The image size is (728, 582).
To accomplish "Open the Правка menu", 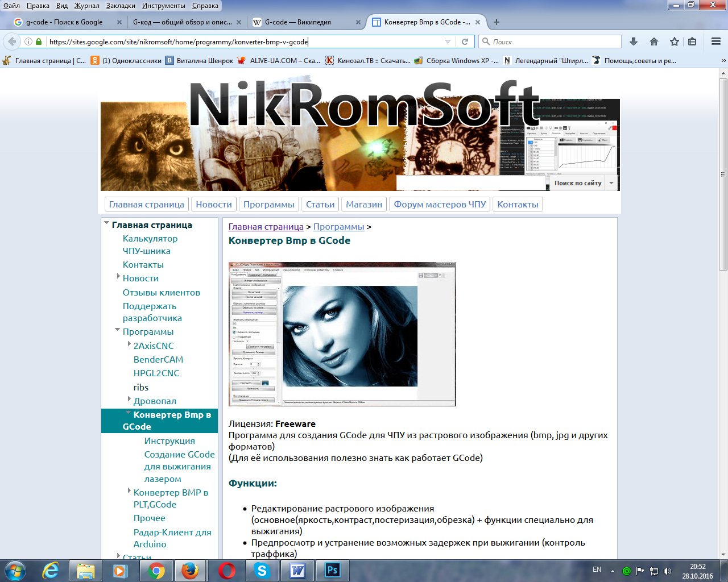I will pyautogui.click(x=38, y=6).
